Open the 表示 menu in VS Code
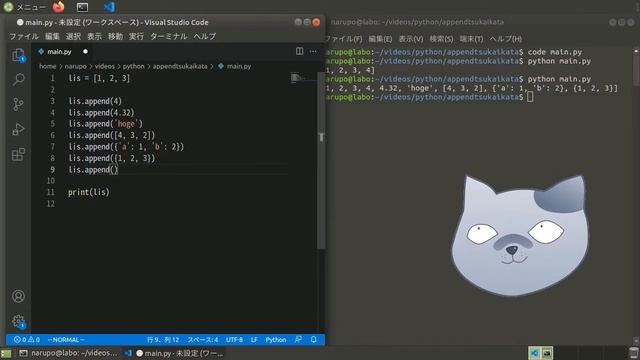 [94, 36]
